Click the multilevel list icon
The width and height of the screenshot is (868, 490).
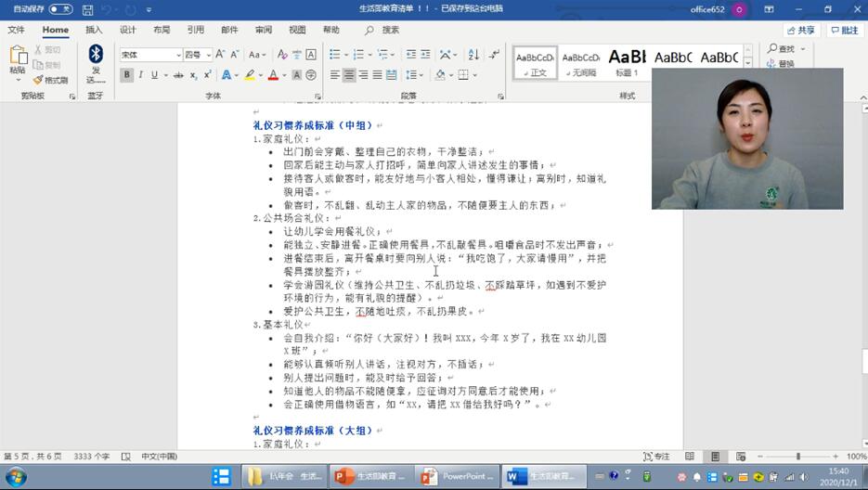382,54
